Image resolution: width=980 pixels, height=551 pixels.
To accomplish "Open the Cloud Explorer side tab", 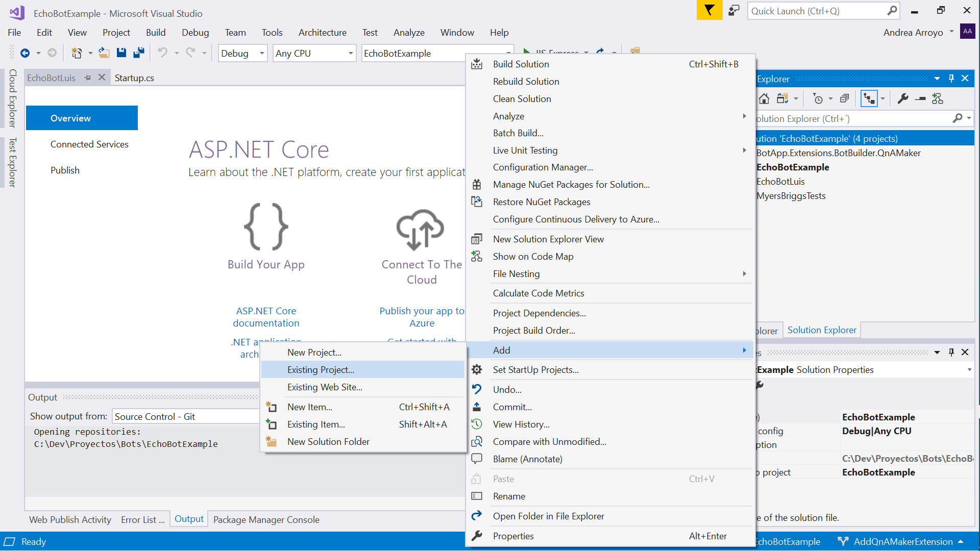I will tap(12, 98).
